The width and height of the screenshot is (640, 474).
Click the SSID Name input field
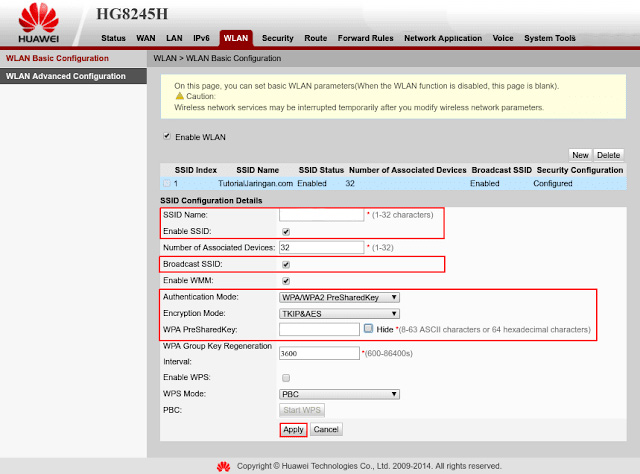tap(322, 215)
